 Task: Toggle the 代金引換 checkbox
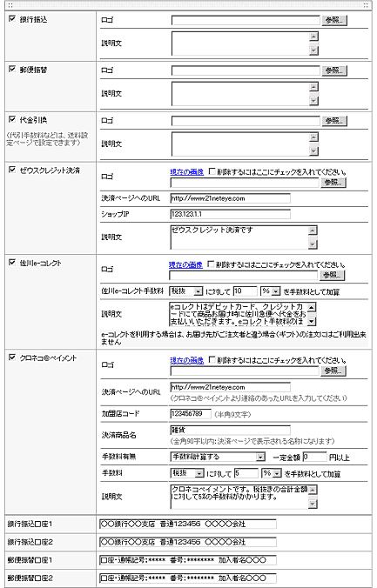tap(12, 119)
